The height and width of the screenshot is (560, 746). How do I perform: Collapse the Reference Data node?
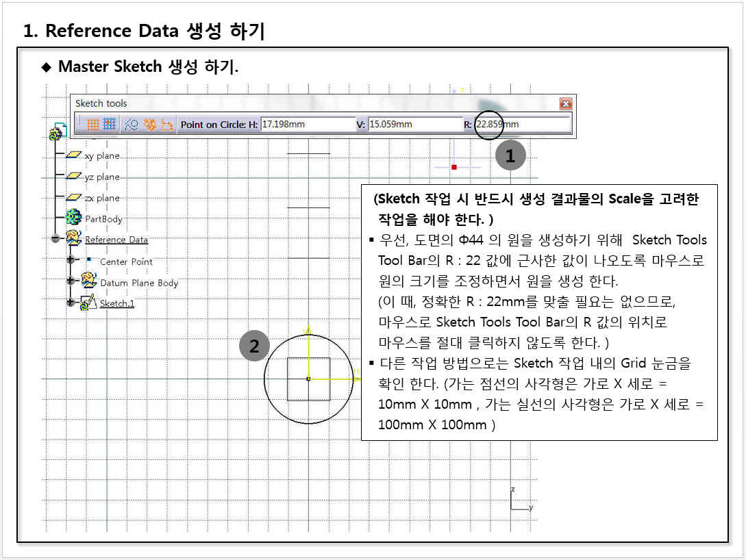click(55, 239)
